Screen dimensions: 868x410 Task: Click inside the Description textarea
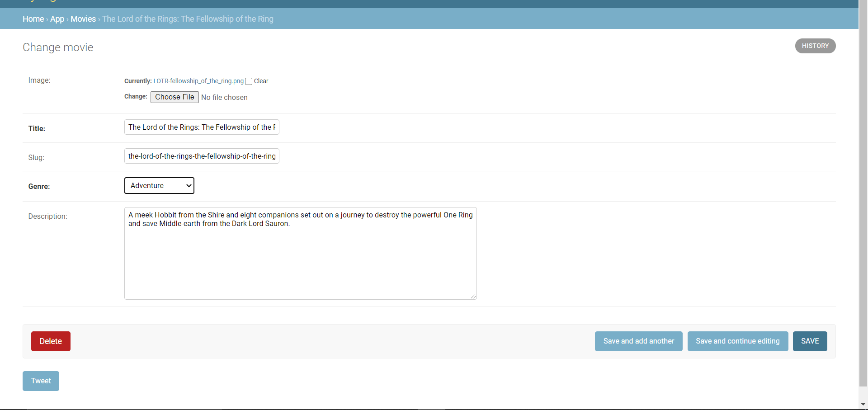click(x=300, y=253)
